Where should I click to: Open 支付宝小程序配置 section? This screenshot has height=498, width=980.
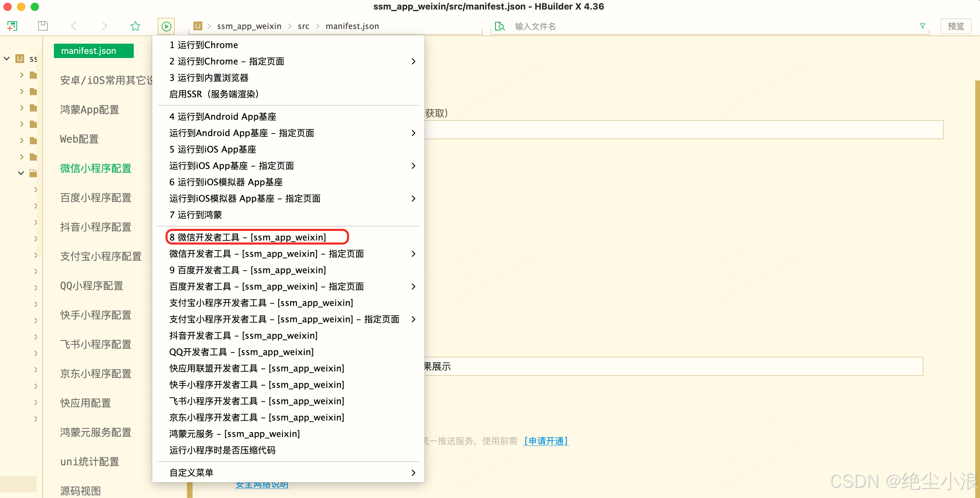click(101, 256)
